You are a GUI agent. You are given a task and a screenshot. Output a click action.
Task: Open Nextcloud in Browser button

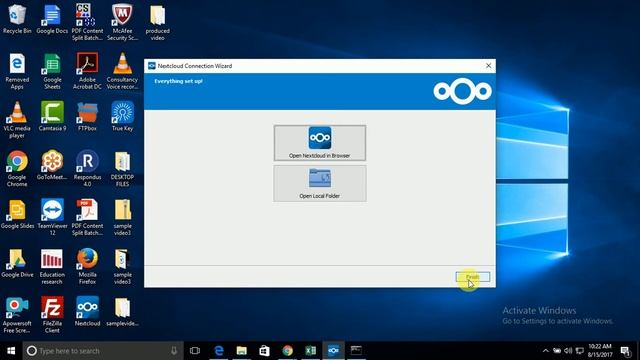(x=320, y=143)
